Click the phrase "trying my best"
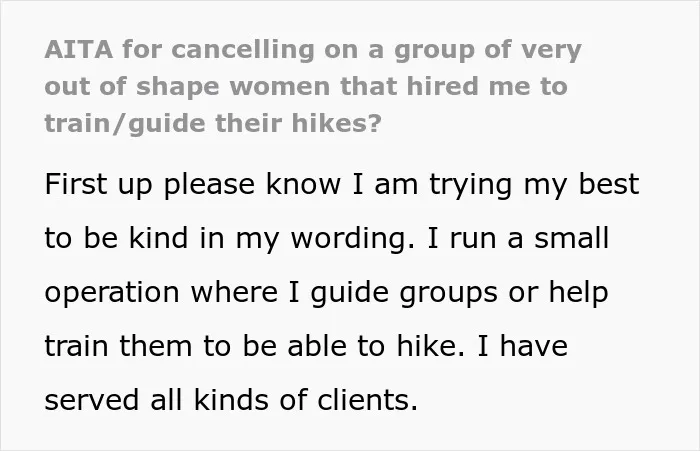This screenshot has width=700, height=451. click(x=534, y=184)
